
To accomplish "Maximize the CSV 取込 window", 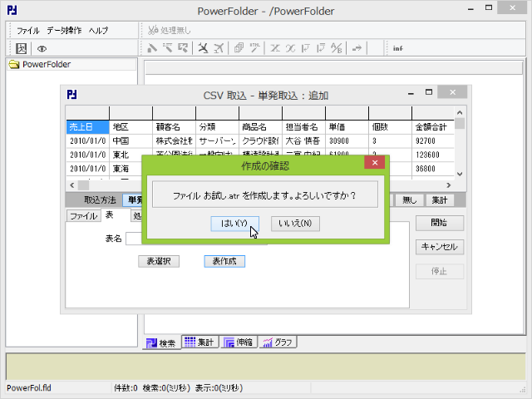I will 429,92.
